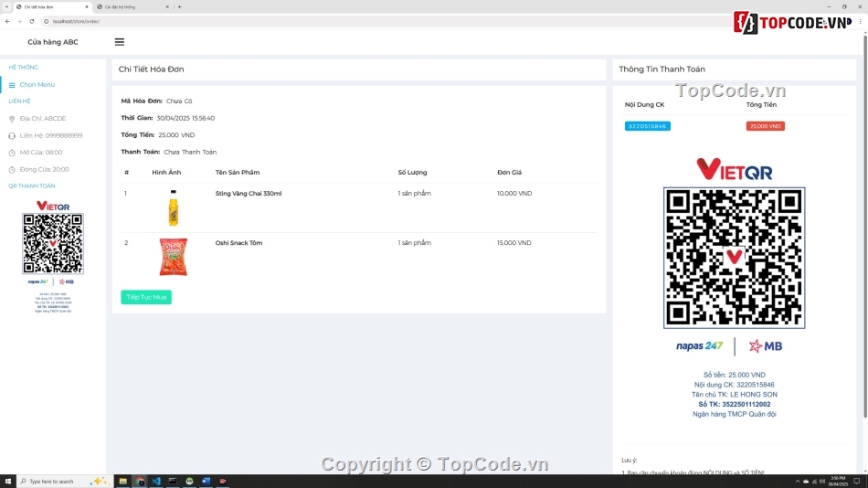The width and height of the screenshot is (868, 488).
Task: Open the browser three-dot menu
Action: click(x=861, y=21)
